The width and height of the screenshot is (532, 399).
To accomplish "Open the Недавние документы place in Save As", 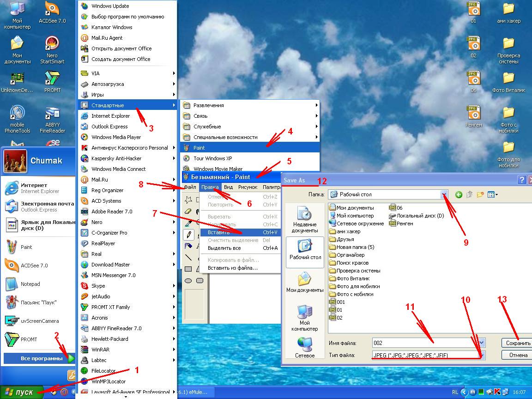I will [x=305, y=220].
